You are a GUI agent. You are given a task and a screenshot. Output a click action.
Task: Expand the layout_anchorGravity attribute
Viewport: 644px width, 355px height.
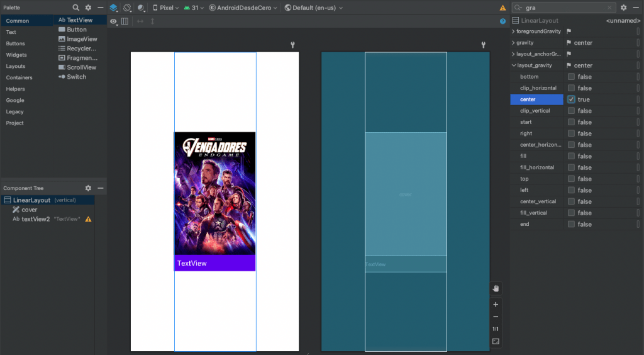point(513,54)
